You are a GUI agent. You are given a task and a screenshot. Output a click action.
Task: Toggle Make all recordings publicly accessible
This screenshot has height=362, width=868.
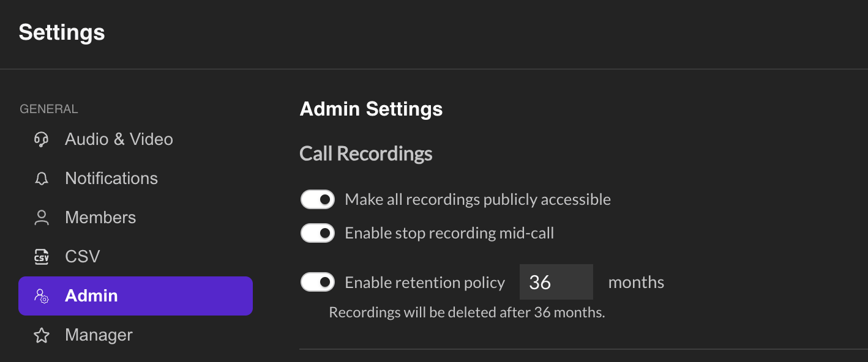[x=318, y=199]
